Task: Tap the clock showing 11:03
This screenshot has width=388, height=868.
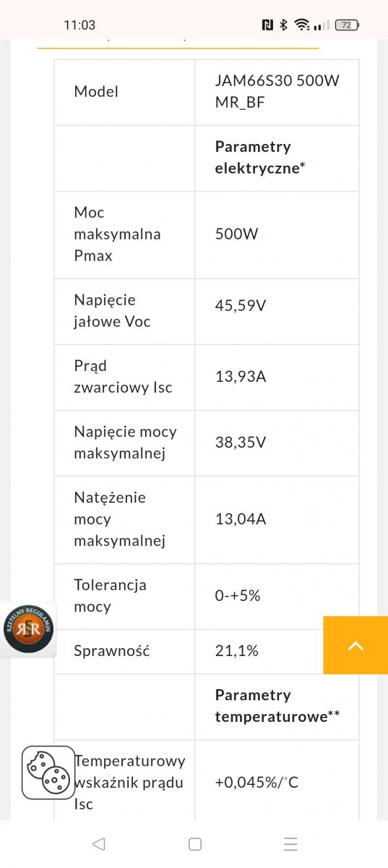Action: tap(79, 25)
